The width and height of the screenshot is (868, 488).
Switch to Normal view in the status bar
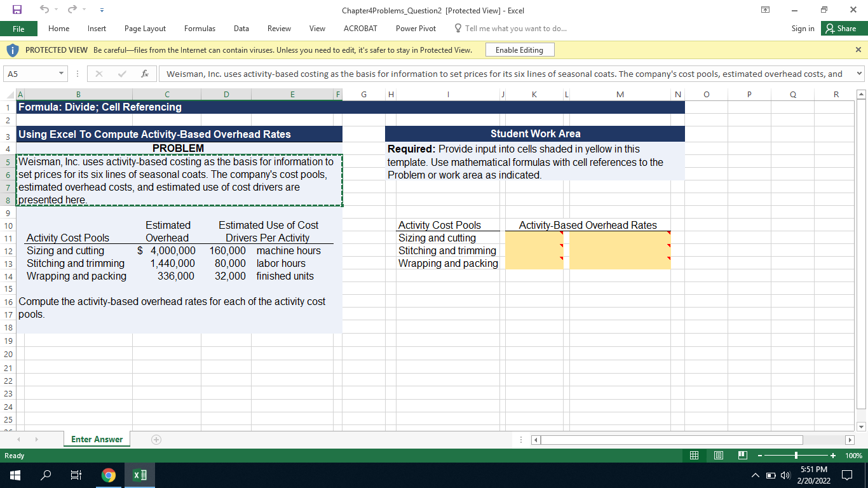point(694,455)
